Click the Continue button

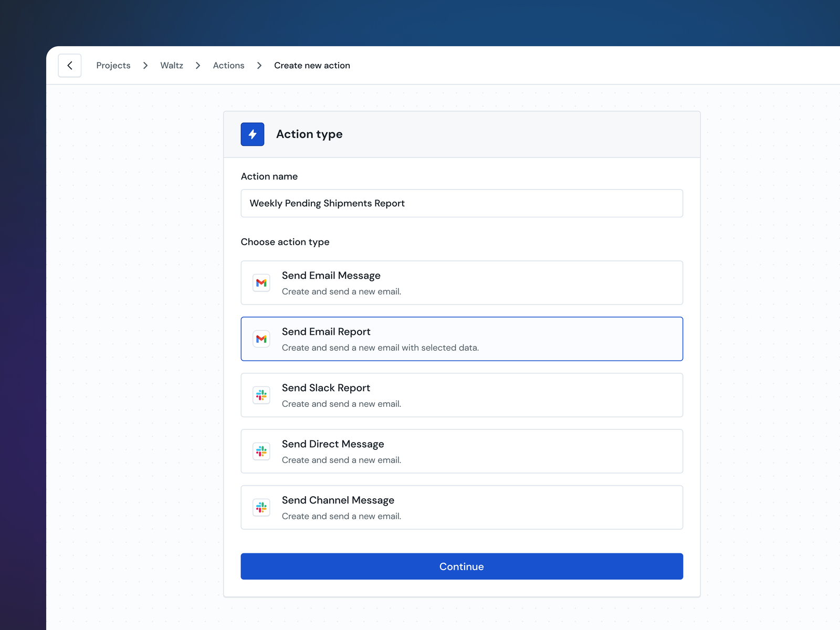pos(462,566)
